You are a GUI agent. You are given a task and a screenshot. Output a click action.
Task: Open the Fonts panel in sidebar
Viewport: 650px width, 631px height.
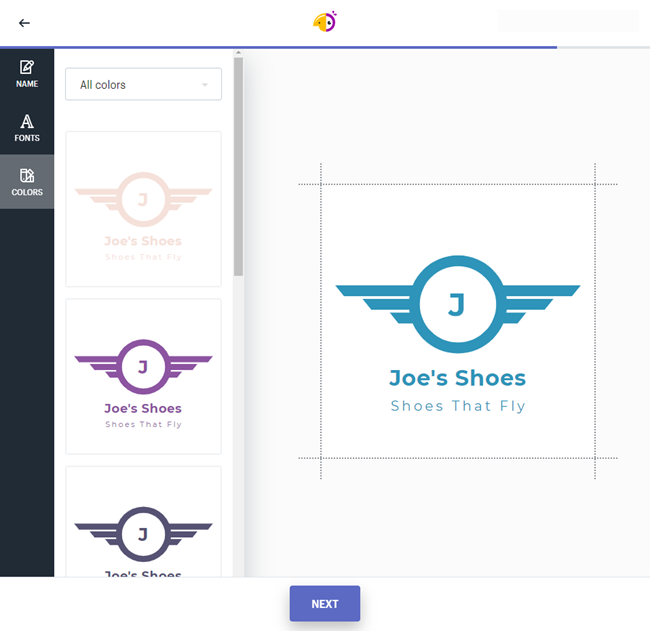pos(27,128)
